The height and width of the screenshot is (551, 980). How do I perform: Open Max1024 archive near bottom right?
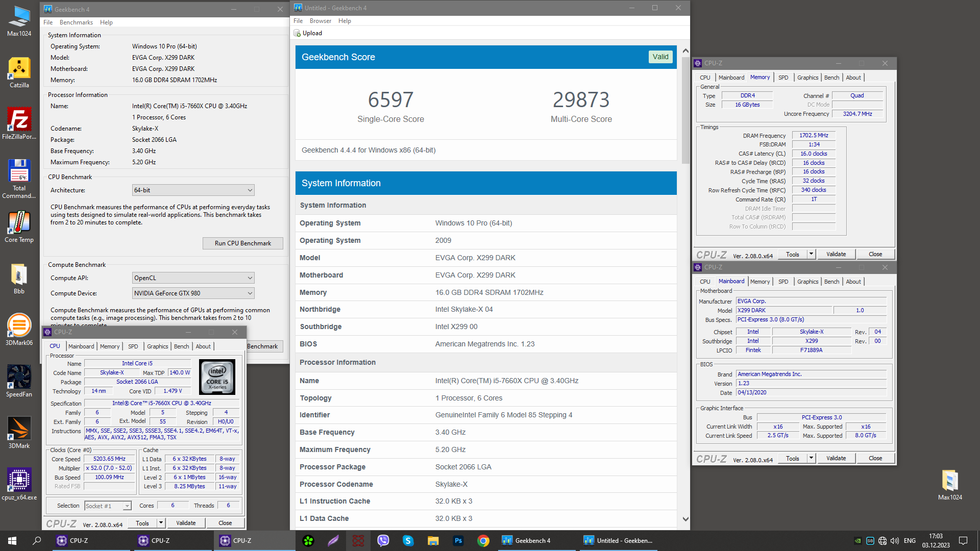pyautogui.click(x=950, y=485)
